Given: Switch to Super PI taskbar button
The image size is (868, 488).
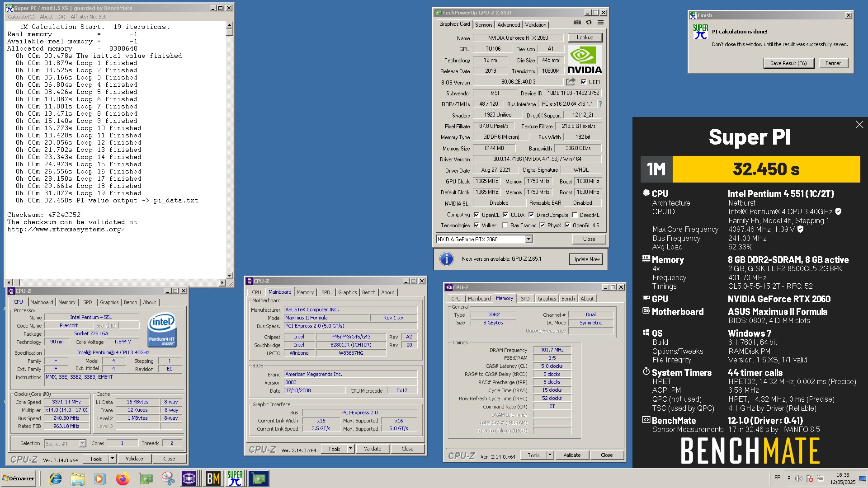Looking at the screenshot, I should coord(235,479).
